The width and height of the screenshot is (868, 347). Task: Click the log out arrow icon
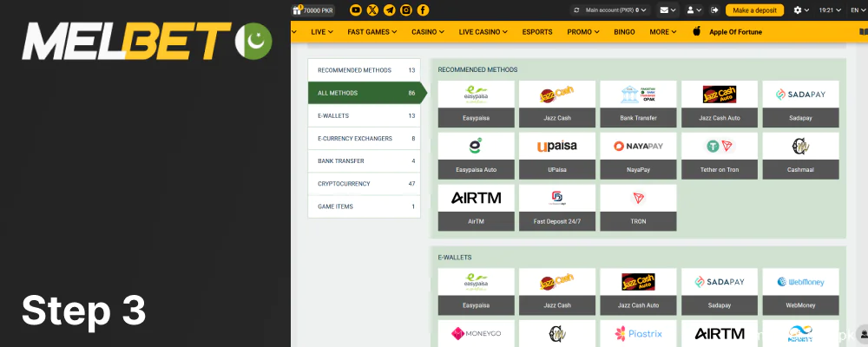714,10
